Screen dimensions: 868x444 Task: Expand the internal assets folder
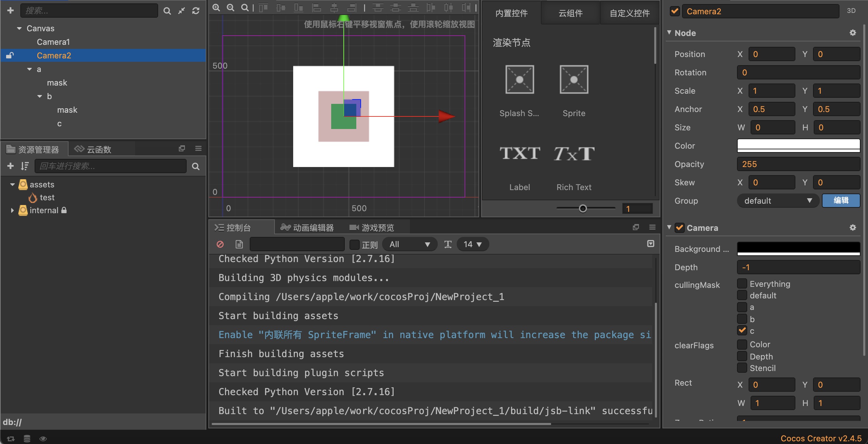coord(12,210)
